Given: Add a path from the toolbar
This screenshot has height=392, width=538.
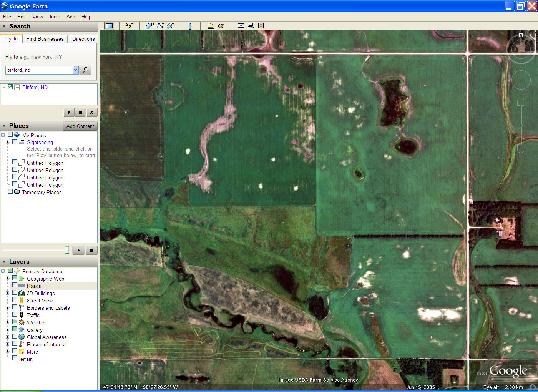Looking at the screenshot, I should [x=160, y=26].
